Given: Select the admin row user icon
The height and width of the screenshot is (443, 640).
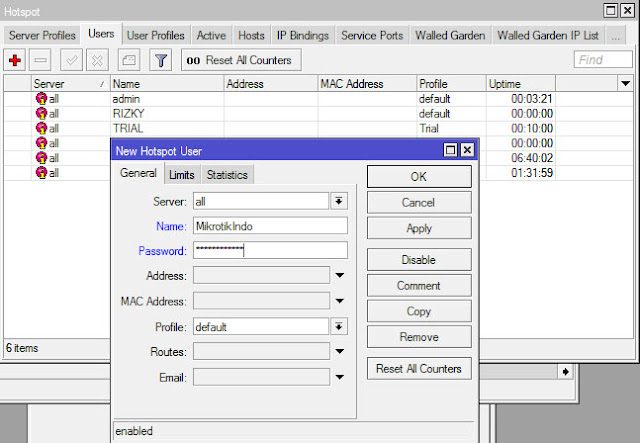Looking at the screenshot, I should pos(41,98).
